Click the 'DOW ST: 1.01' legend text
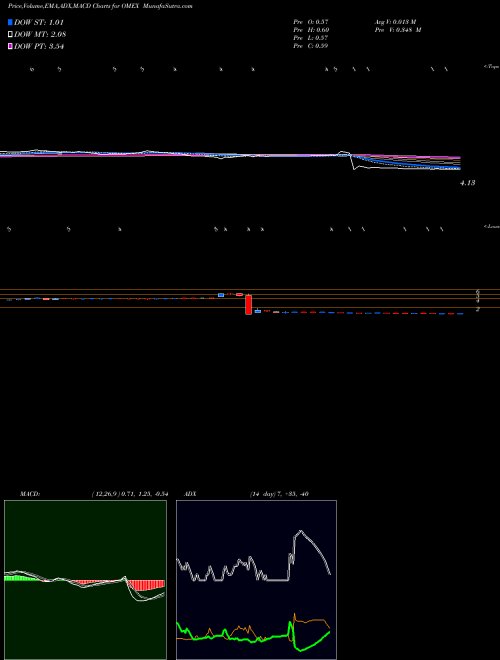 [x=39, y=22]
